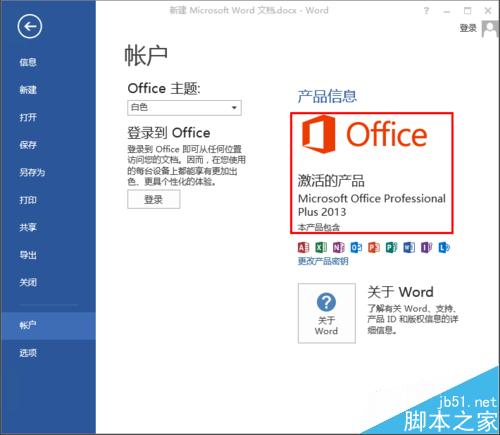Open the Office 主题 dropdown

[x=184, y=108]
